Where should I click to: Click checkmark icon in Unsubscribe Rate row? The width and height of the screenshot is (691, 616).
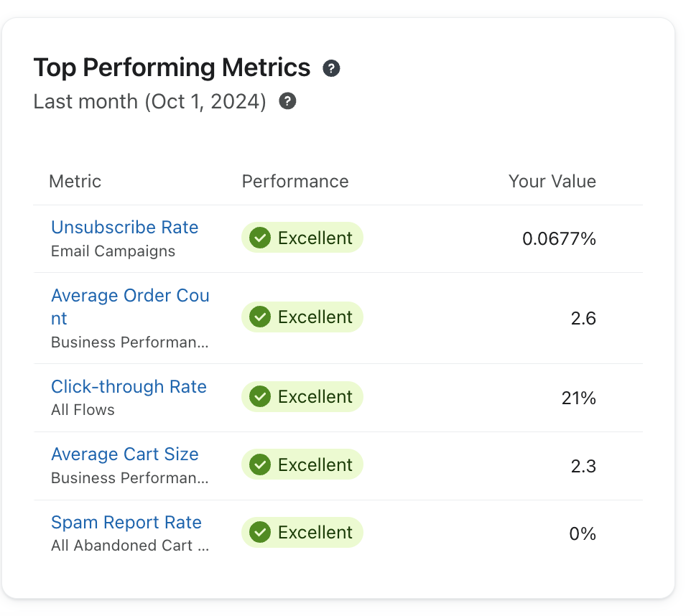[x=260, y=238]
